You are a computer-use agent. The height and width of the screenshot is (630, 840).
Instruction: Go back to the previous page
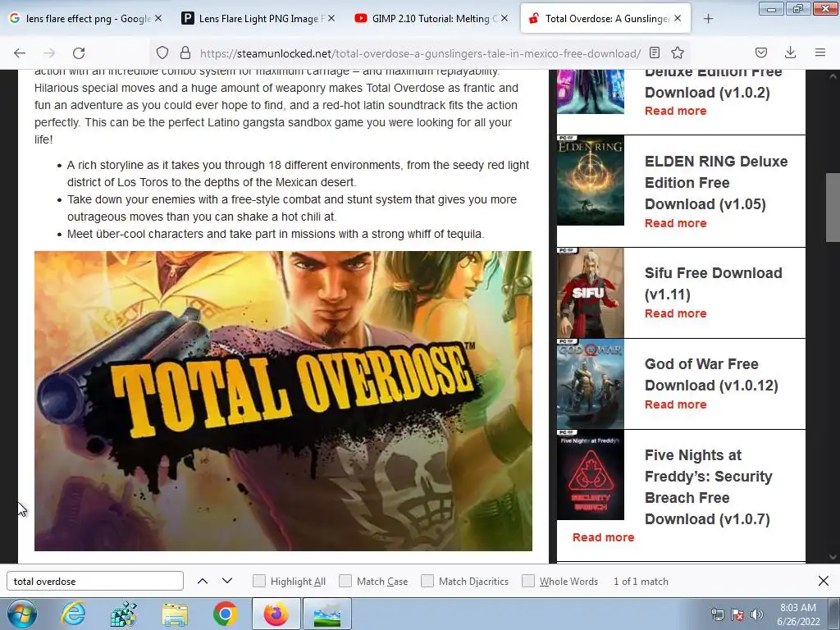[x=20, y=53]
